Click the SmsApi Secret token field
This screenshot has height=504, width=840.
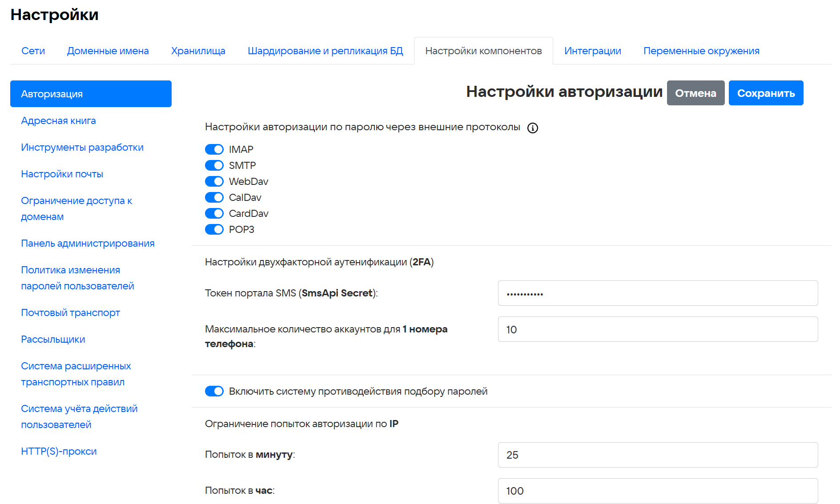tap(658, 293)
